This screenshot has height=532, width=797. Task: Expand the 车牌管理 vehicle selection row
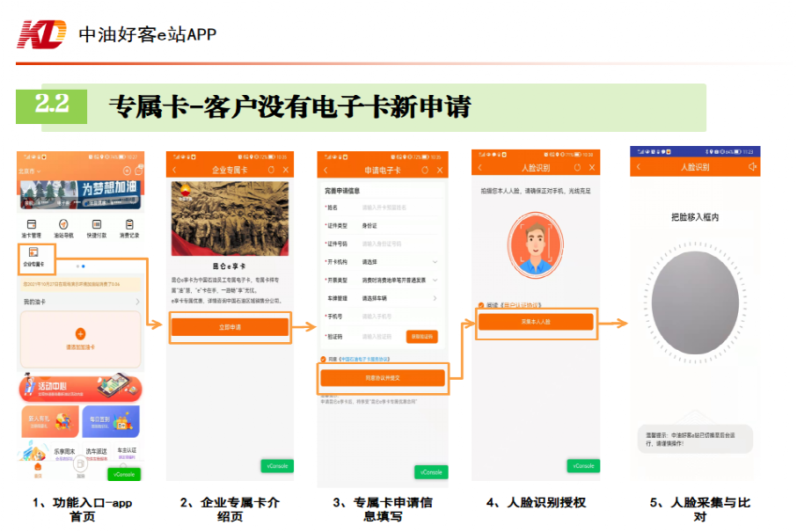[435, 298]
